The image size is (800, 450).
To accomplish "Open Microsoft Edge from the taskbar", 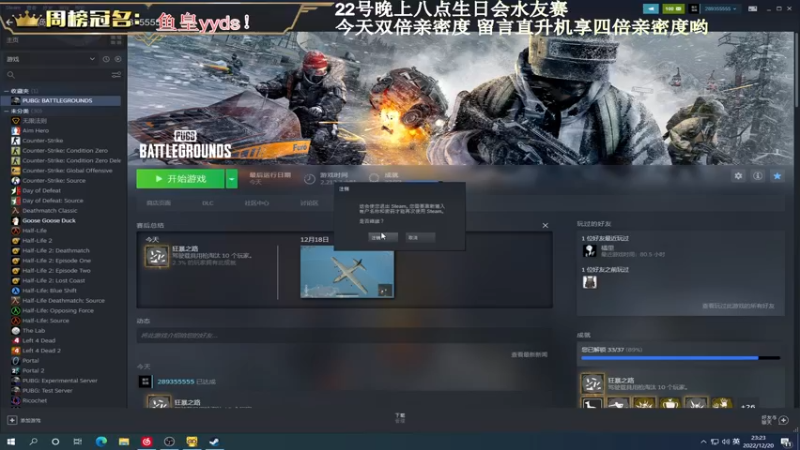I will [x=101, y=441].
